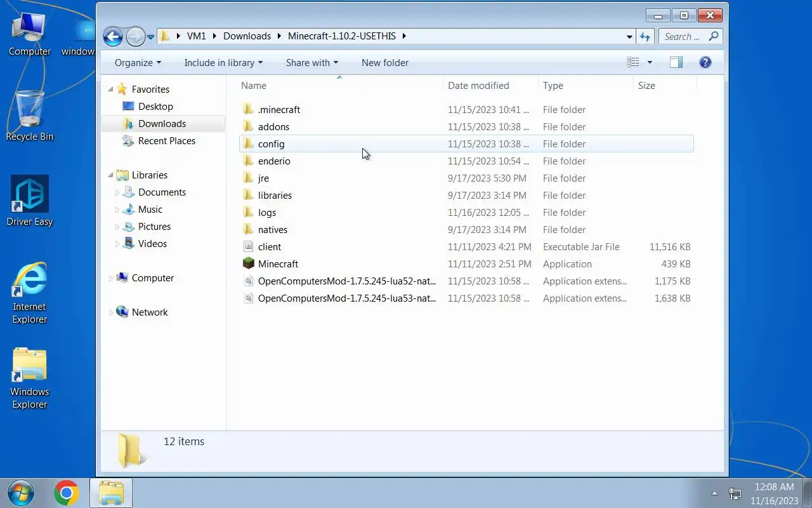Viewport: 812px width, 508px height.
Task: Collapse the Favorites group in navigation pane
Action: coord(110,90)
